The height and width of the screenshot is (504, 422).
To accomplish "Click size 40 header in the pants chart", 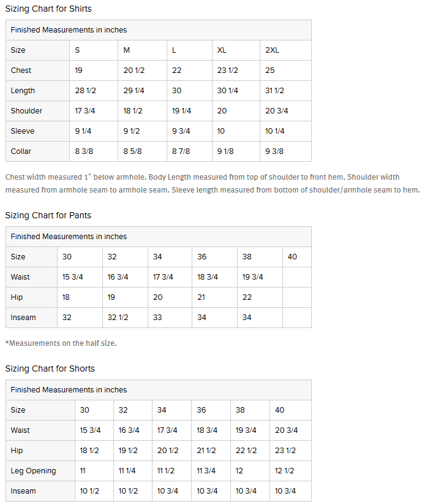I will coord(292,257).
